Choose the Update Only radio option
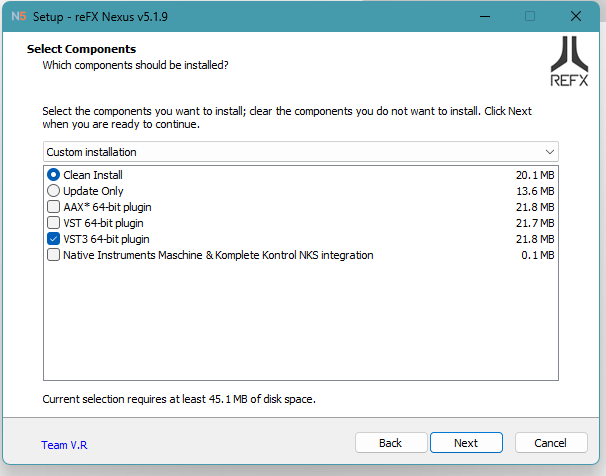The image size is (606, 476). pyautogui.click(x=53, y=191)
